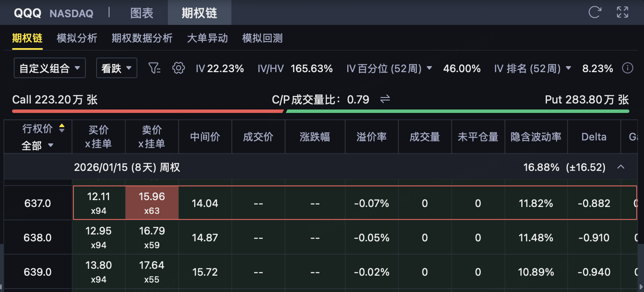Expand the IV 百分位 (52周) dropdown
Screen dimensions: 644x292
[429, 68]
